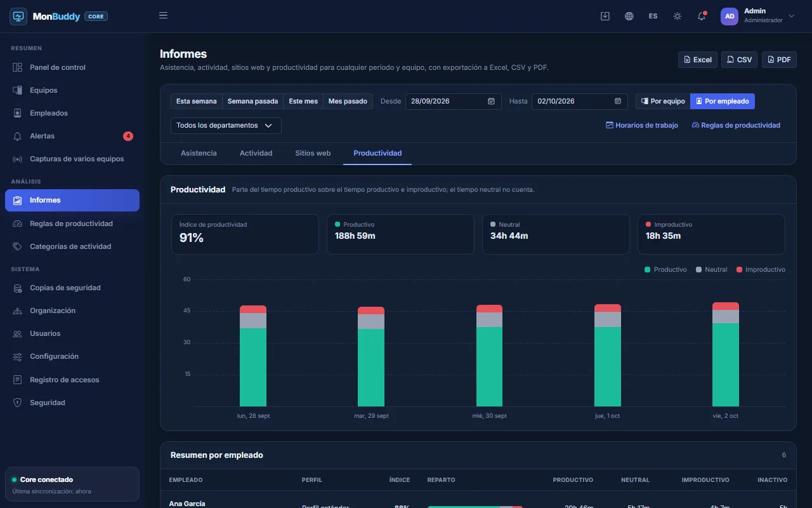The height and width of the screenshot is (508, 812).
Task: Click the Organización hierarchy icon
Action: (x=18, y=311)
